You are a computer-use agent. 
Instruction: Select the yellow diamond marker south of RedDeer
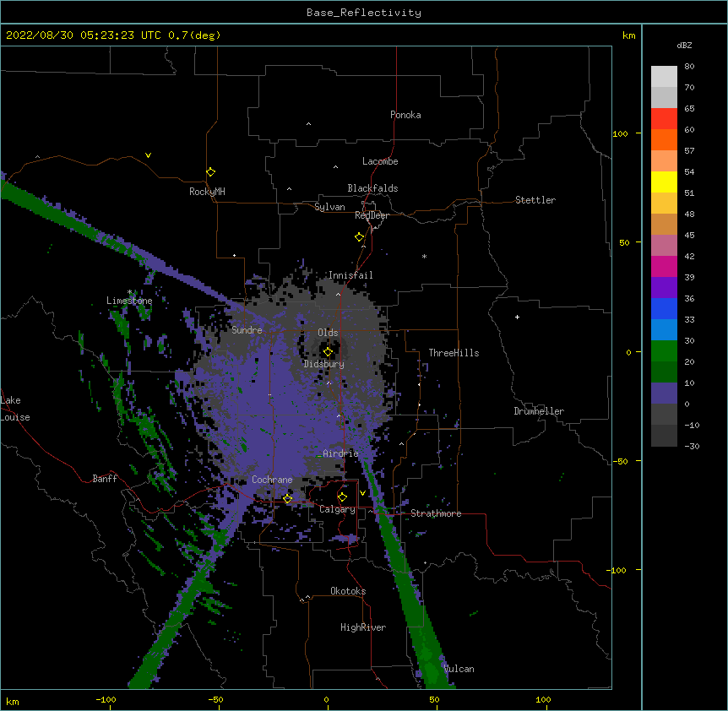360,237
